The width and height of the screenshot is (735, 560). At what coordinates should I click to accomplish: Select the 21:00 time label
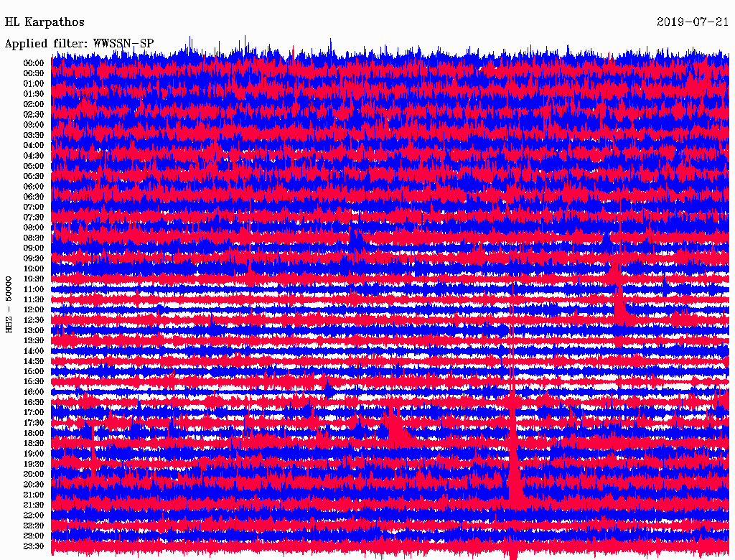tap(34, 495)
